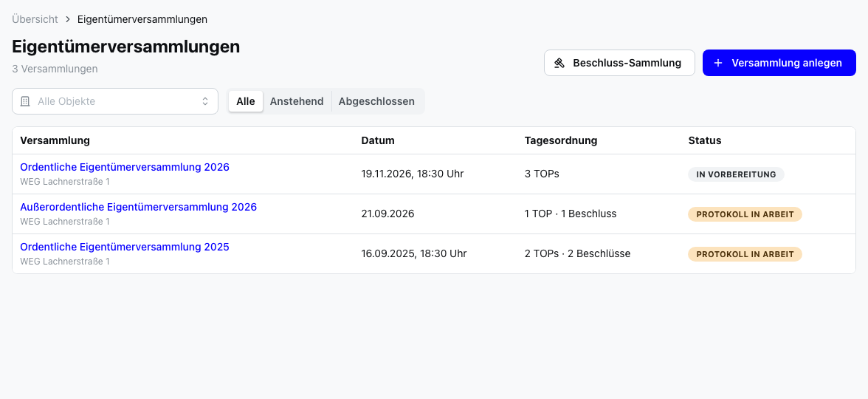The width and height of the screenshot is (868, 399).
Task: Select the Alle filter tab
Action: (246, 101)
